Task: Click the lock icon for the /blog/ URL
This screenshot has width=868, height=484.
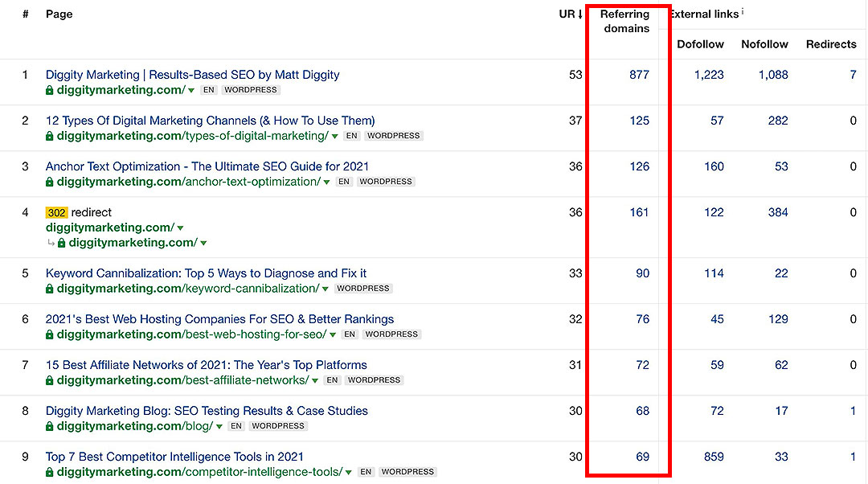Action: [49, 427]
